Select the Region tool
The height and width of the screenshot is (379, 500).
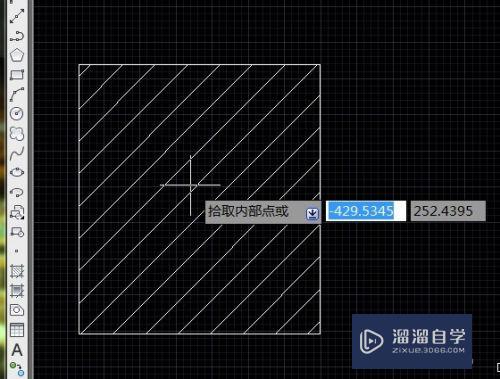tap(17, 310)
